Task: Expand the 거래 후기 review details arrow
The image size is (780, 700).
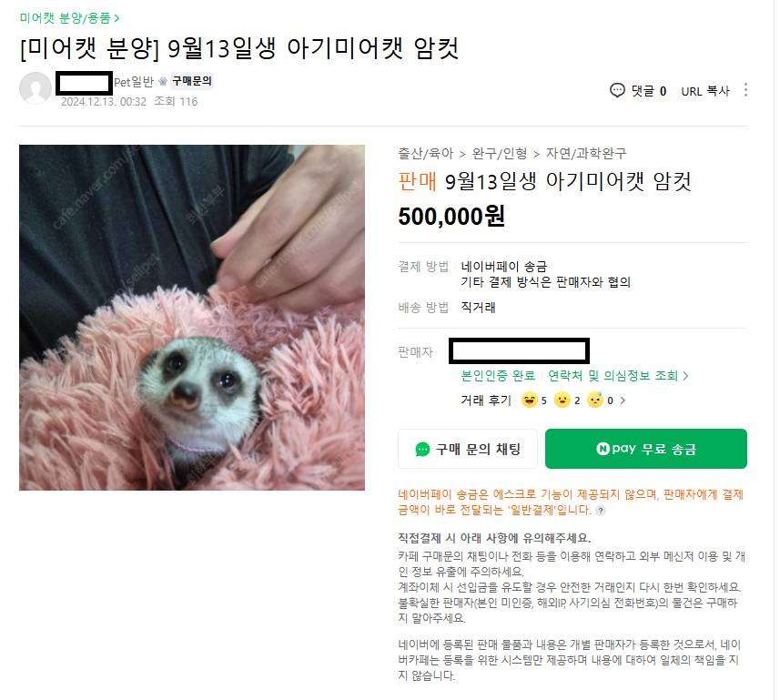Action: [623, 400]
